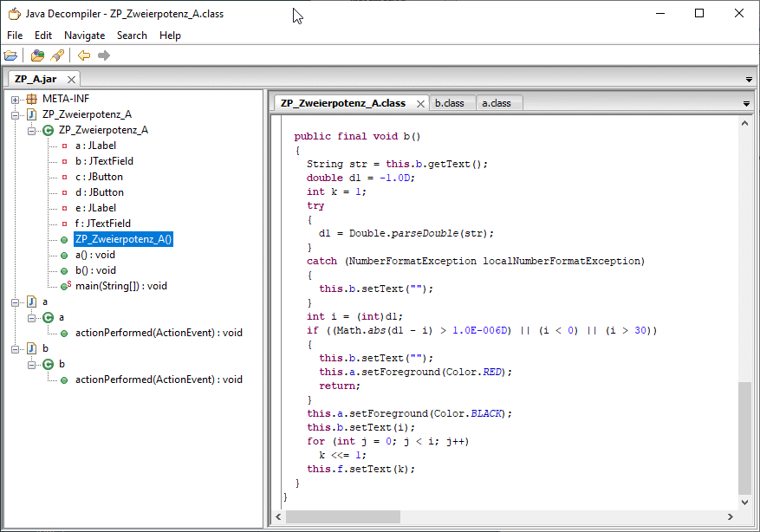Click the field icon next to d : JButton
This screenshot has height=532, width=760.
click(64, 192)
